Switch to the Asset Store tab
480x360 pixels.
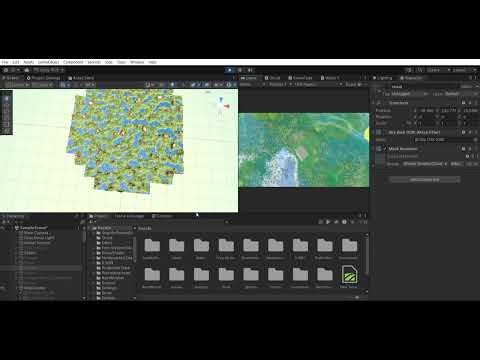81,78
